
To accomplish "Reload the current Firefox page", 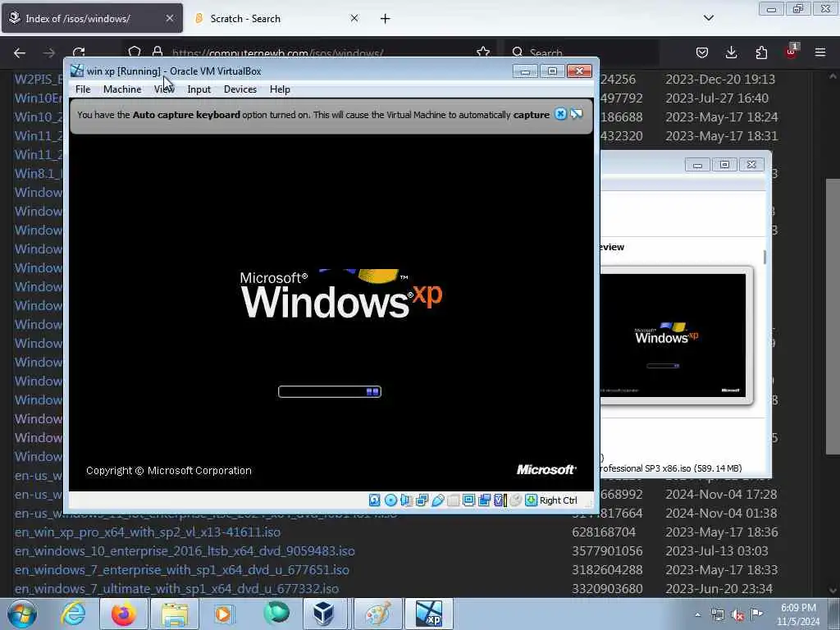I will 79,52.
